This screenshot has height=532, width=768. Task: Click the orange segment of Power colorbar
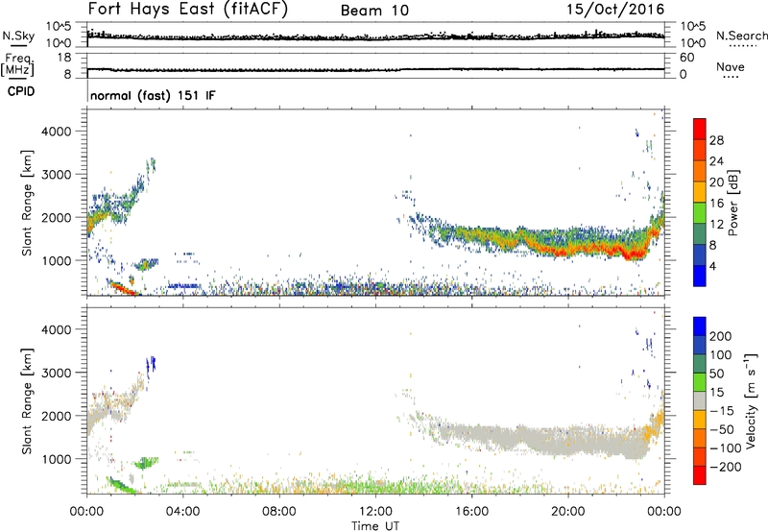[x=700, y=171]
